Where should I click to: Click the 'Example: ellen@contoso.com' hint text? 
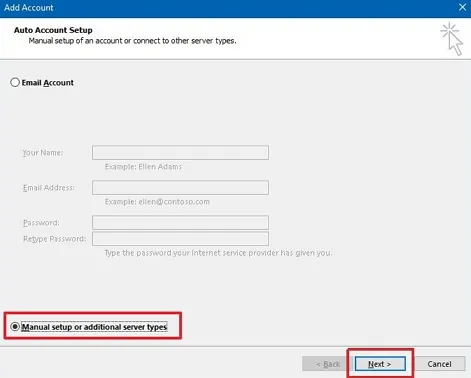(157, 202)
